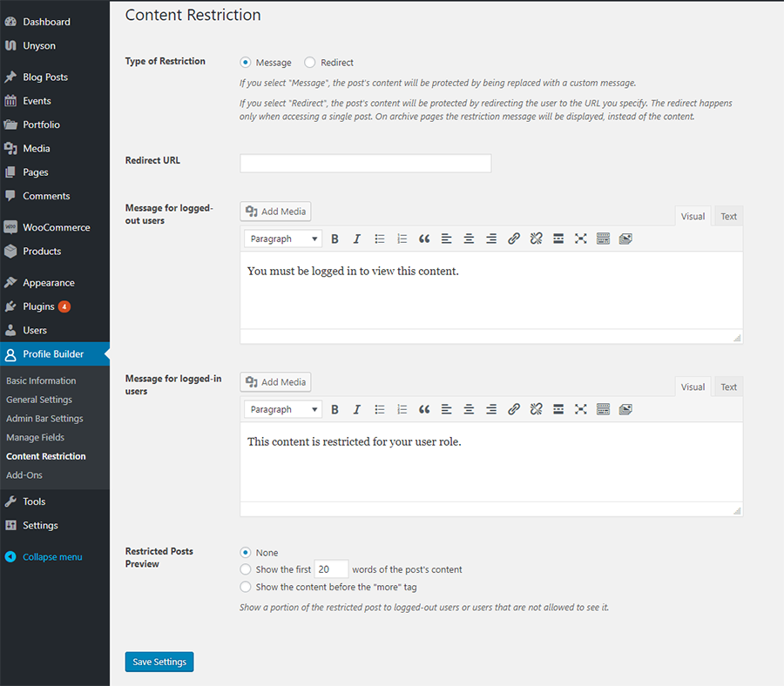Click the Redirect URL input field
This screenshot has height=686, width=784.
click(x=366, y=164)
